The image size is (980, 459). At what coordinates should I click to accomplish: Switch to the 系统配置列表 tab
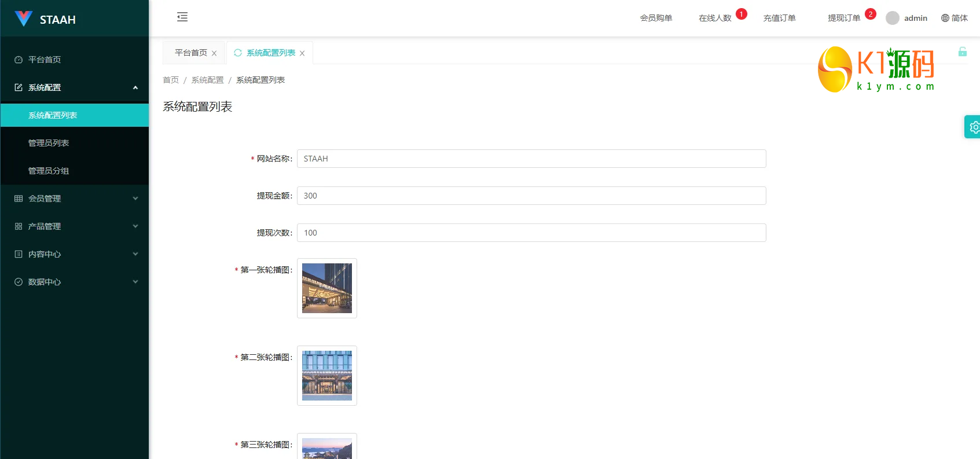pyautogui.click(x=271, y=53)
